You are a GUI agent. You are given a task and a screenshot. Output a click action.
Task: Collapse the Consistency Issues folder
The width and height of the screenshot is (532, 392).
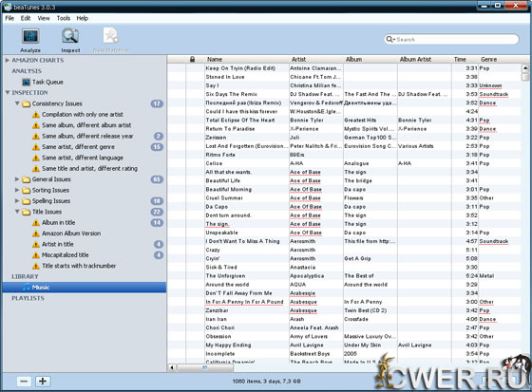click(x=17, y=103)
